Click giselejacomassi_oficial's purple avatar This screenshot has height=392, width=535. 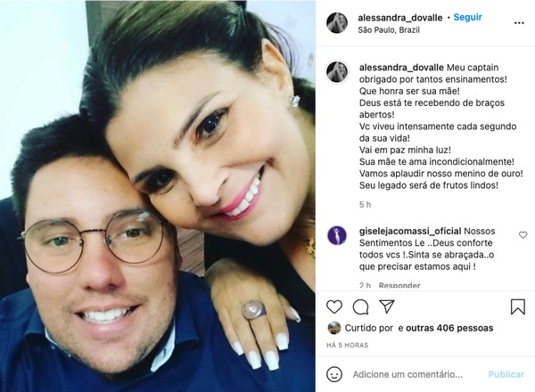pyautogui.click(x=337, y=235)
